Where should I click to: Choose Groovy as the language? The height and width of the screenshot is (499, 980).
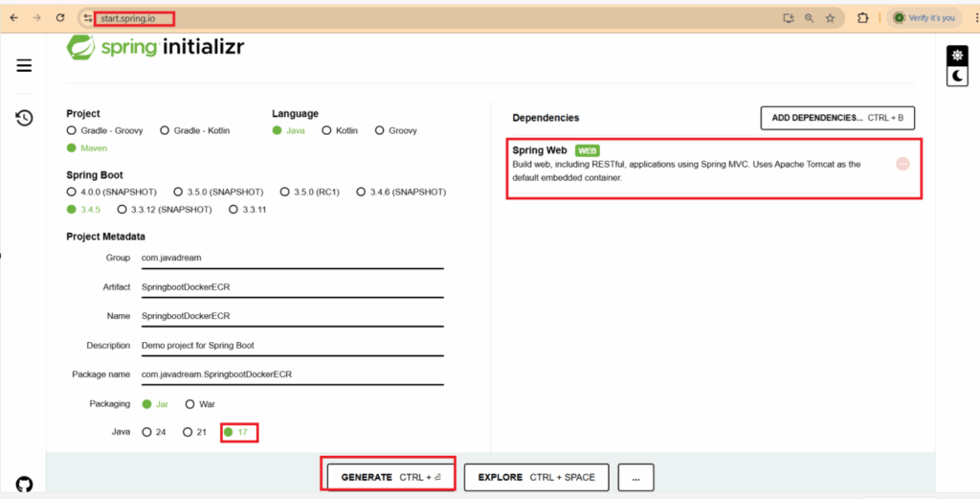[x=396, y=130]
